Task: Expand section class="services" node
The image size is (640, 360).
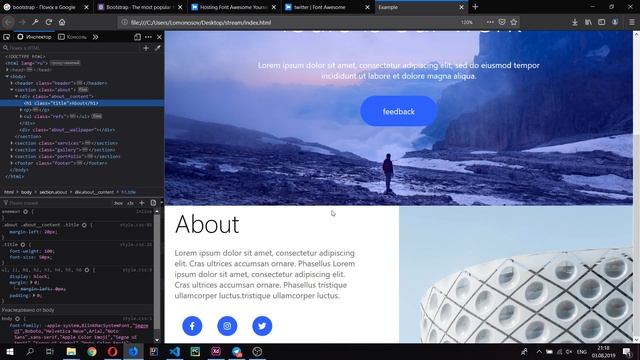Action: [12, 143]
